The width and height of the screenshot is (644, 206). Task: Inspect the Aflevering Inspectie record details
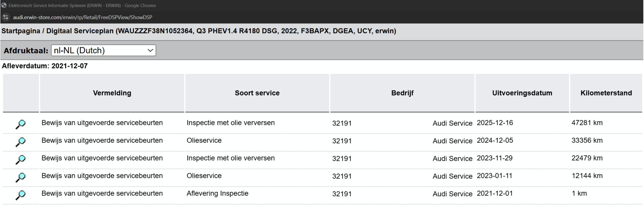point(20,195)
